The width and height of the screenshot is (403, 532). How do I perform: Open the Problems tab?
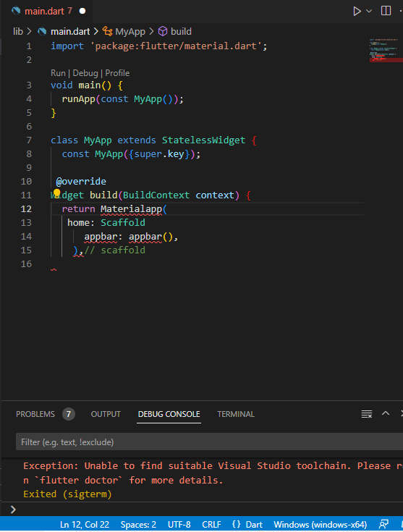tap(46, 414)
